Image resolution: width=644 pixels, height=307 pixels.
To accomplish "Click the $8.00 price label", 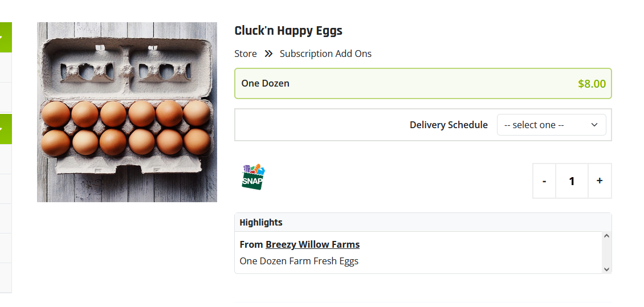I will point(592,84).
